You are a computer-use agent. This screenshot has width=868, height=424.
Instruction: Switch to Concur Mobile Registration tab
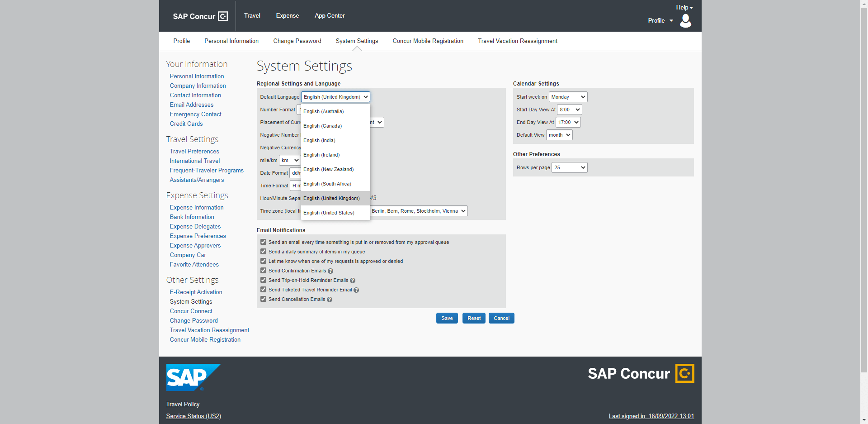pos(428,41)
